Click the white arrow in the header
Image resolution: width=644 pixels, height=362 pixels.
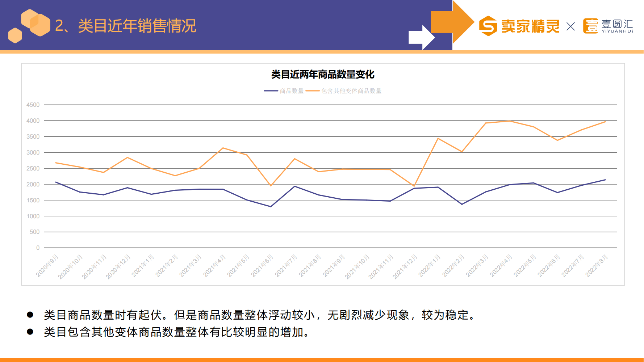point(422,37)
